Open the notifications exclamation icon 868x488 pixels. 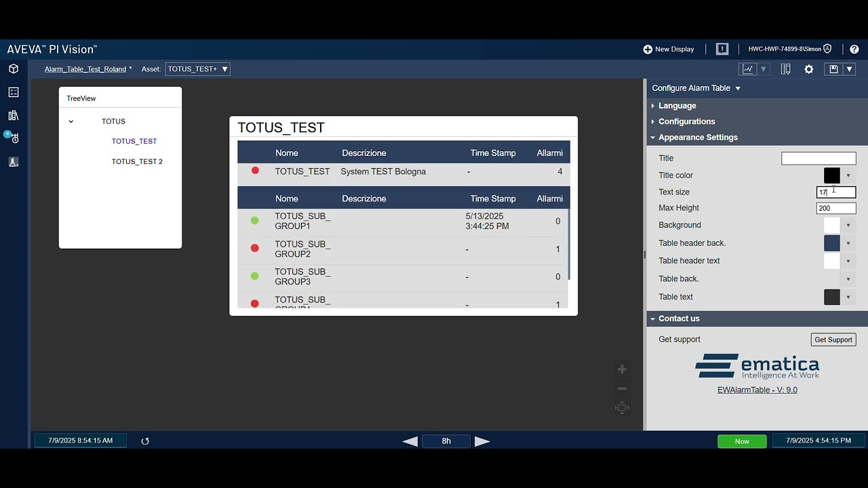pos(722,49)
